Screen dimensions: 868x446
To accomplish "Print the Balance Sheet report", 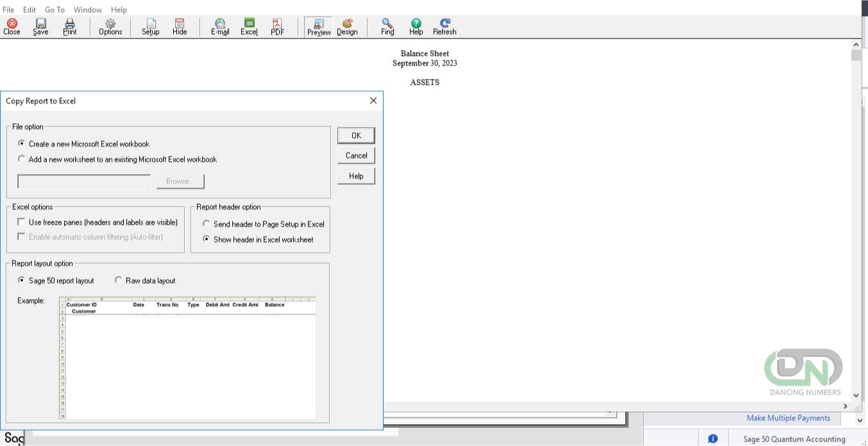I will pos(69,26).
